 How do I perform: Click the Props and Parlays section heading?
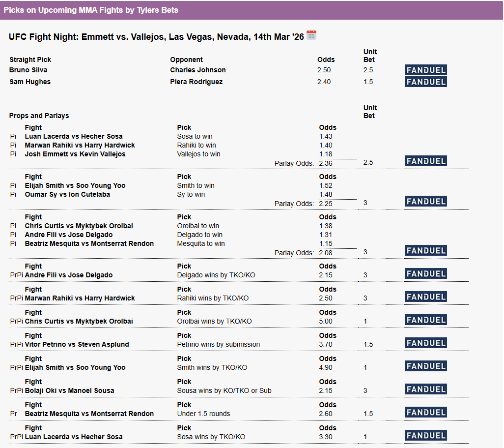click(x=39, y=116)
